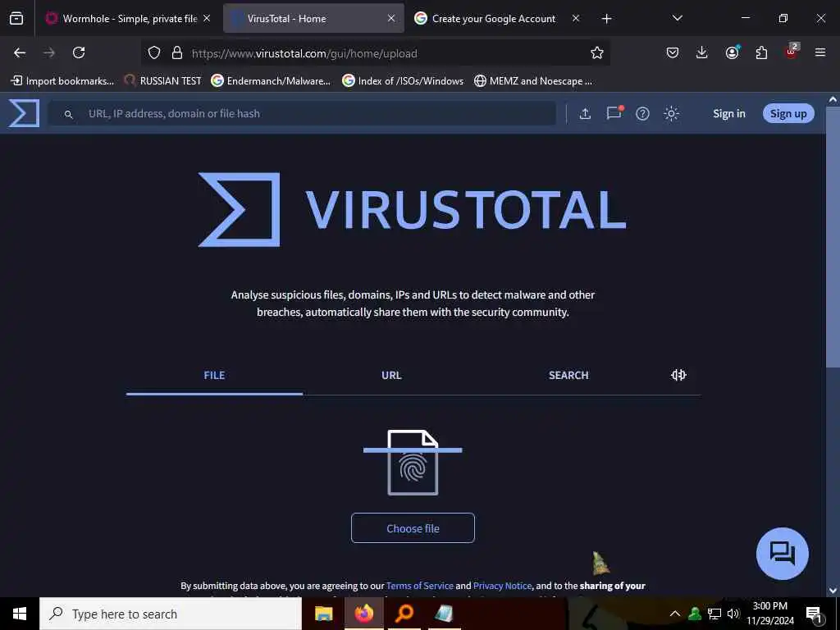Open the Endermanch/Malware... bookmark
Image resolution: width=840 pixels, height=630 pixels.
coord(271,81)
